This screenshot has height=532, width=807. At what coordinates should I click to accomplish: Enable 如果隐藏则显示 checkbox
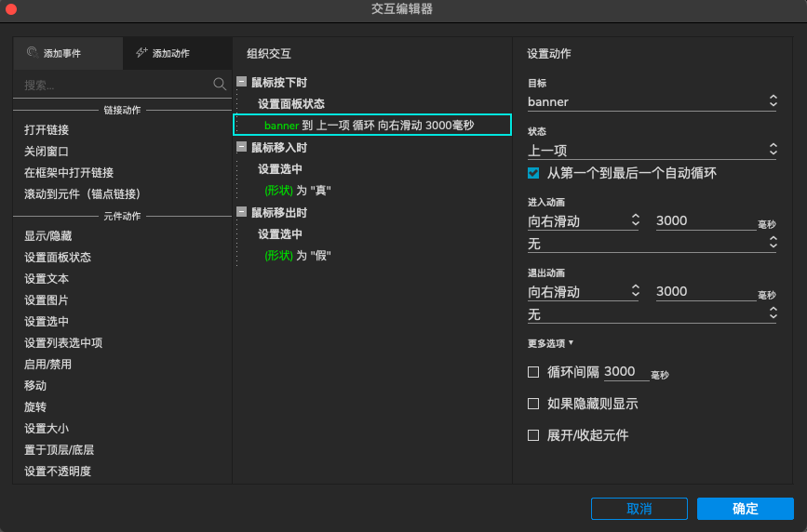(533, 404)
